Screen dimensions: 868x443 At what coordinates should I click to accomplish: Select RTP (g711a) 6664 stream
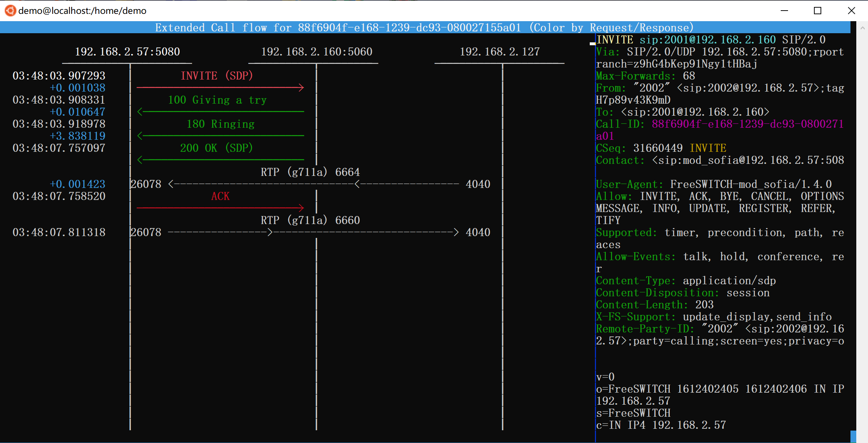click(310, 172)
